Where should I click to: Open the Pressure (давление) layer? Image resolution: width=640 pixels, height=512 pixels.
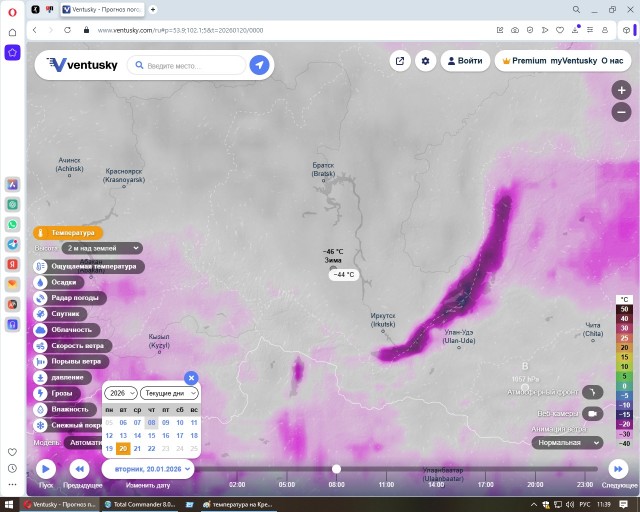(x=62, y=377)
